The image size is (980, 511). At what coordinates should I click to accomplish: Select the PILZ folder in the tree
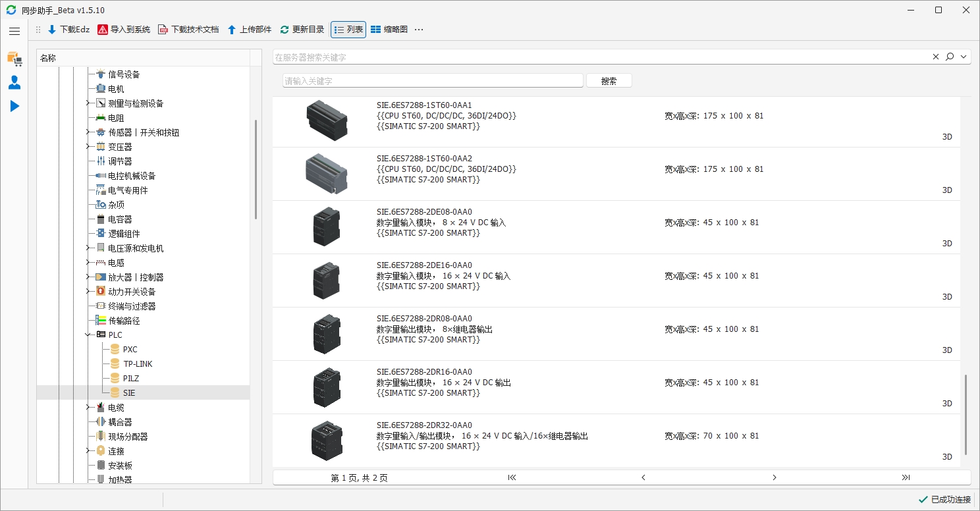(130, 379)
